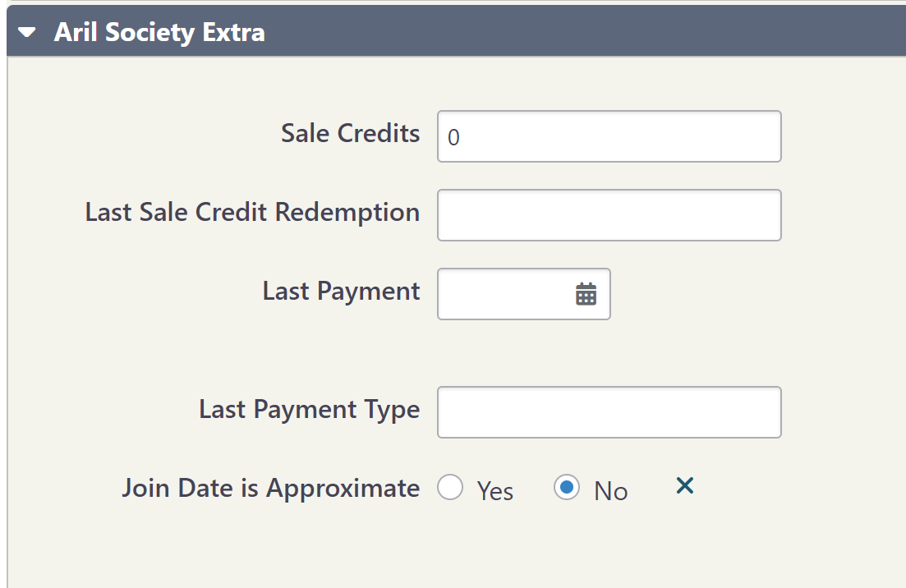Viewport: 906px width, 588px height.
Task: Click the Join Date is Approximate label
Action: 270,489
